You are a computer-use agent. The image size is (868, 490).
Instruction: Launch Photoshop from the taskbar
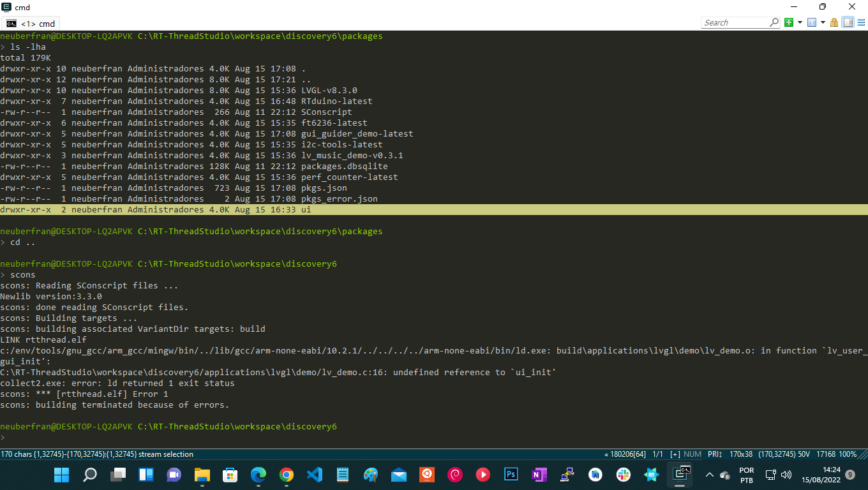click(511, 475)
